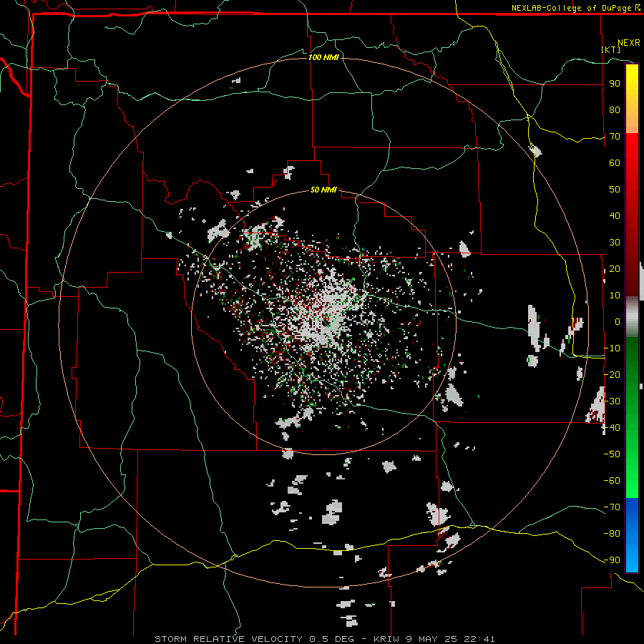Viewport: 644px width, 644px height.
Task: Click the 'NEXR' label above the color scale
Action: (x=628, y=43)
